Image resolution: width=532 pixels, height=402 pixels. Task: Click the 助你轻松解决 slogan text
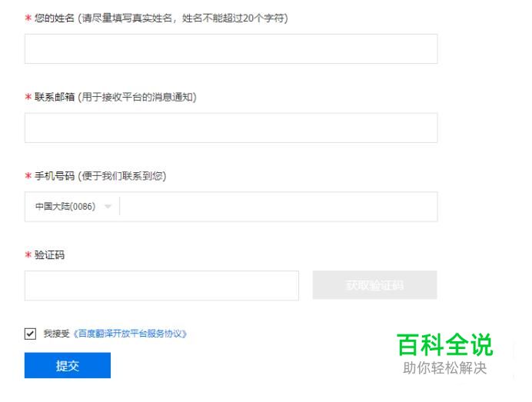coord(445,368)
